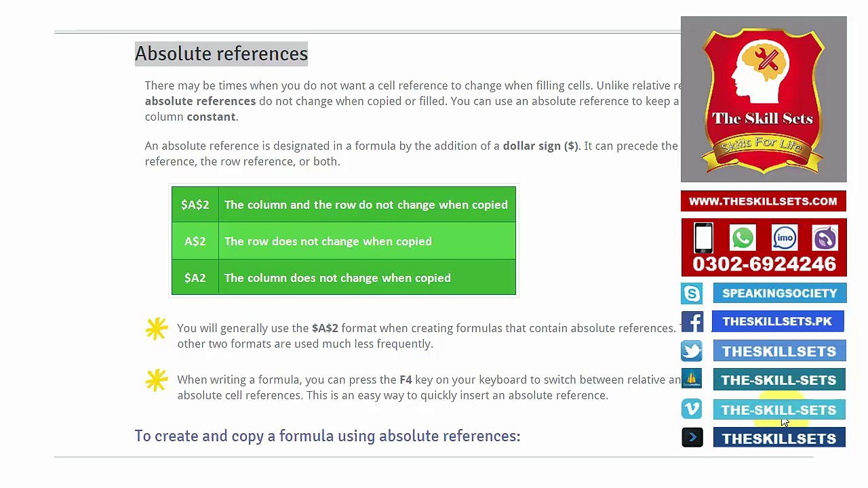Click the Absolute references heading

coord(221,54)
